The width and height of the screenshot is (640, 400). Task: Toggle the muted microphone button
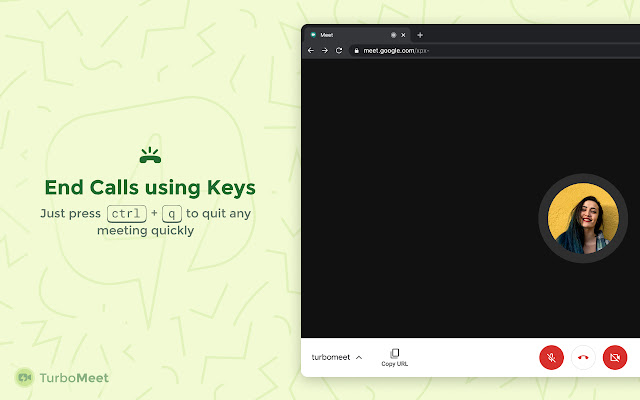point(551,358)
